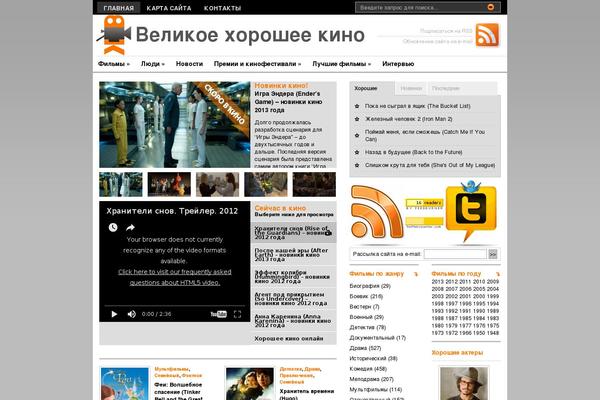Select the fourth slider thumbnail
Image resolution: width=600 pixels, height=400 pixels.
266,184
